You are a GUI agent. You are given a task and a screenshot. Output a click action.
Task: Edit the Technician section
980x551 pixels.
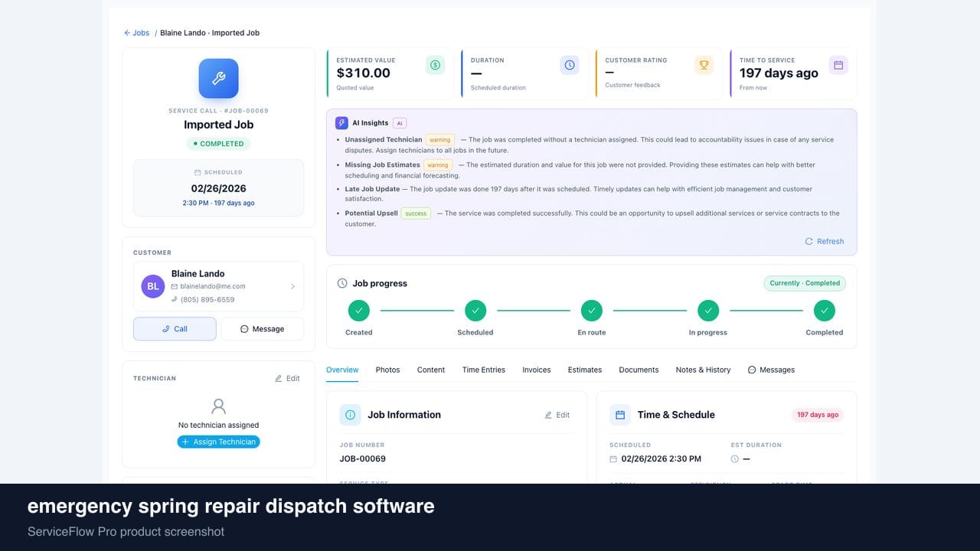tap(287, 378)
